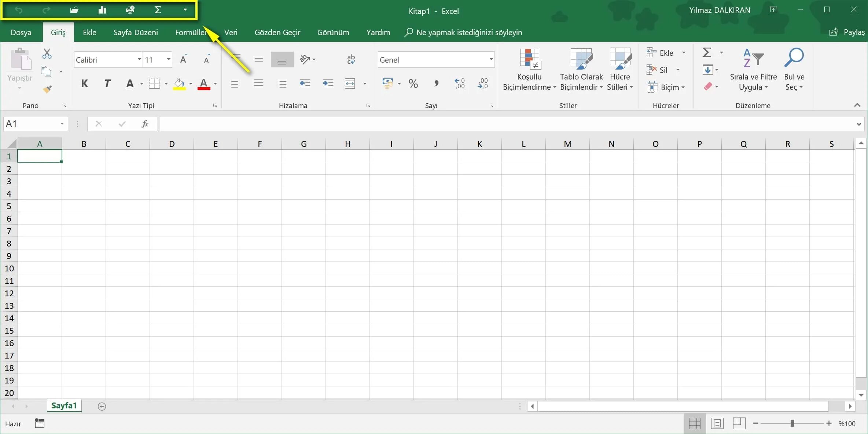The width and height of the screenshot is (868, 434).
Task: Click the Format Painter brush icon
Action: [x=47, y=89]
